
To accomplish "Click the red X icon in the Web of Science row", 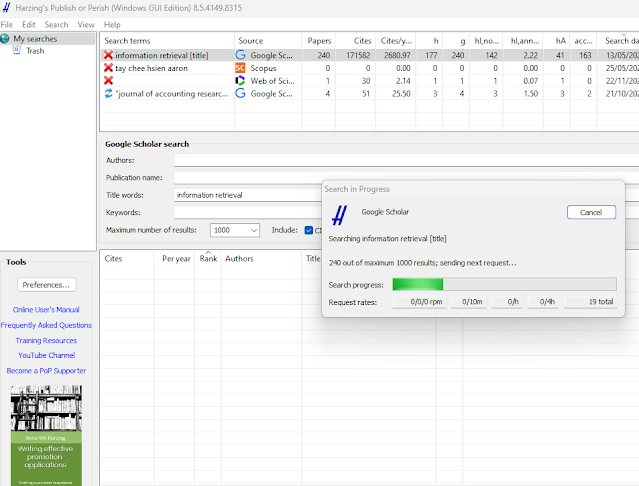I will 108,81.
